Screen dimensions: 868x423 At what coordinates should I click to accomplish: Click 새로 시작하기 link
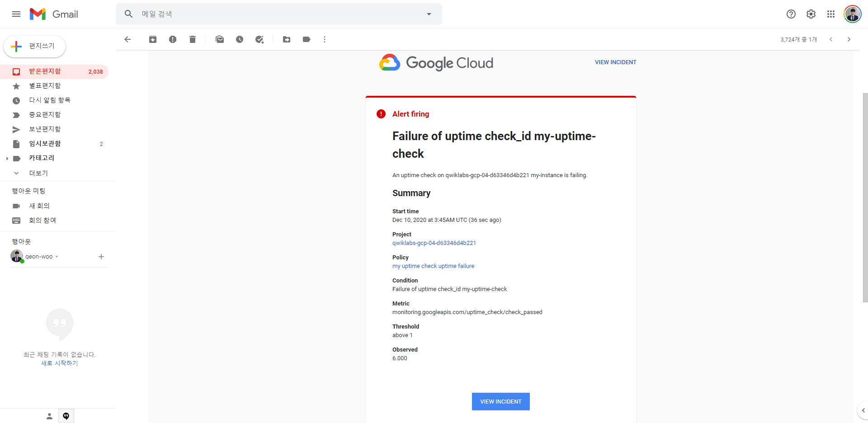pyautogui.click(x=60, y=363)
